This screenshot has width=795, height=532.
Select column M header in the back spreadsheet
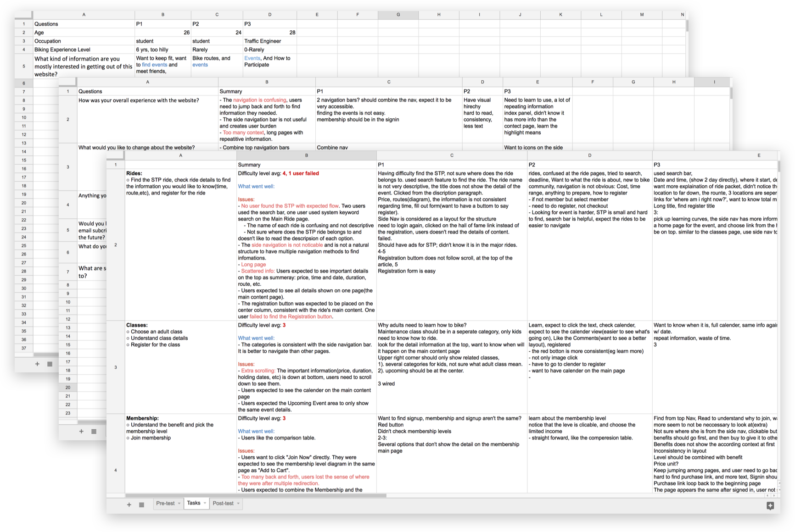point(642,15)
